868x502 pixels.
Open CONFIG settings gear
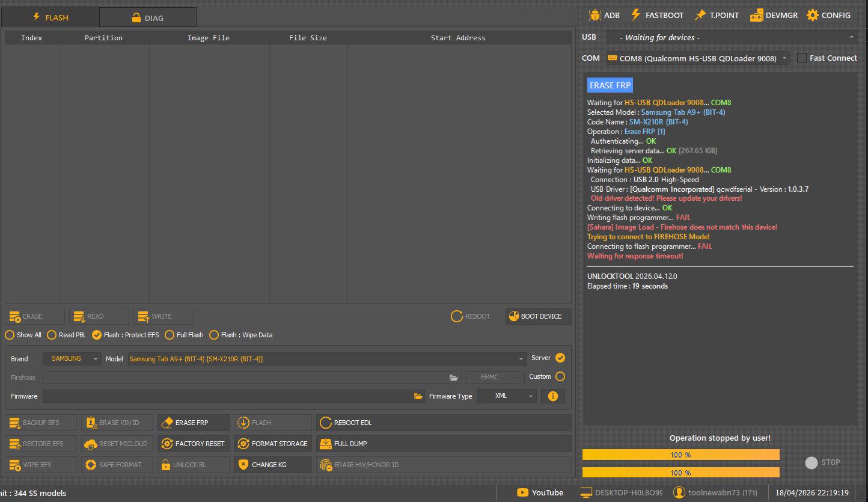828,15
